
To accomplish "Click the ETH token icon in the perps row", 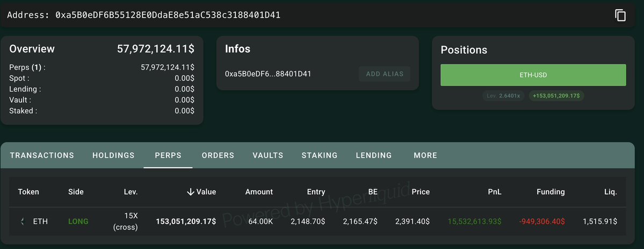I will point(23,222).
